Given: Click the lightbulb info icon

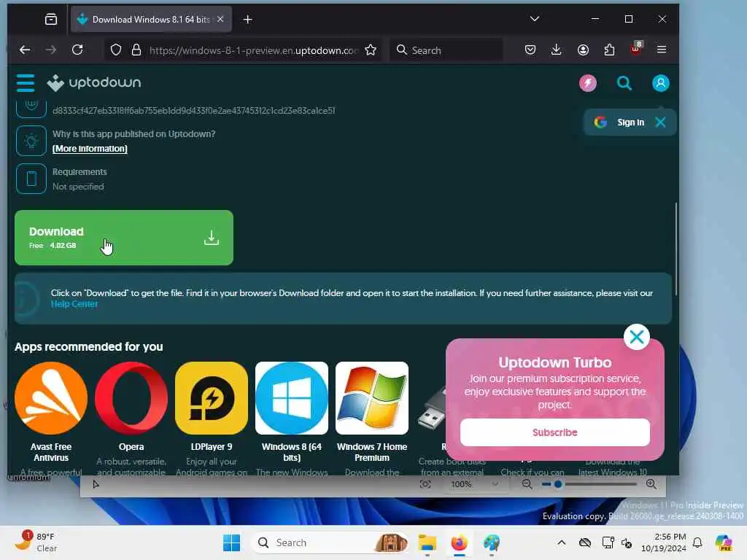Looking at the screenshot, I should 31,141.
